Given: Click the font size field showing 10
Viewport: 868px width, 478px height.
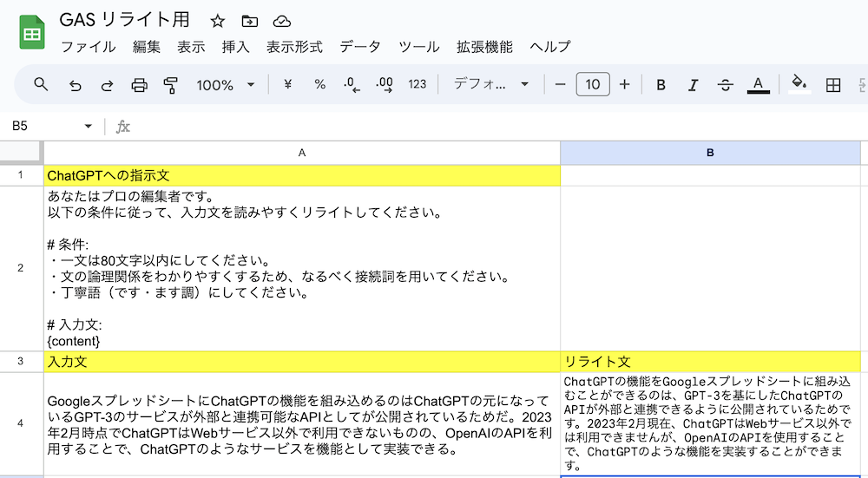Looking at the screenshot, I should click(x=592, y=84).
